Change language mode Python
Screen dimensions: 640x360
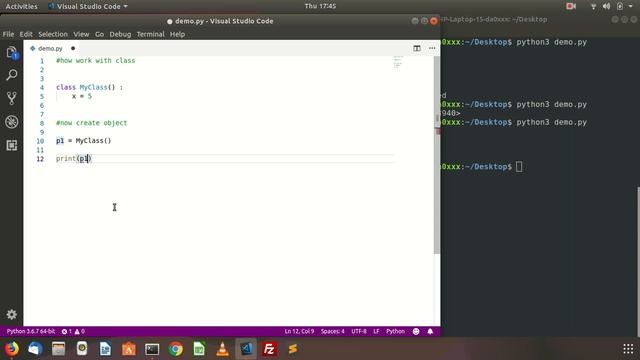coord(395,331)
